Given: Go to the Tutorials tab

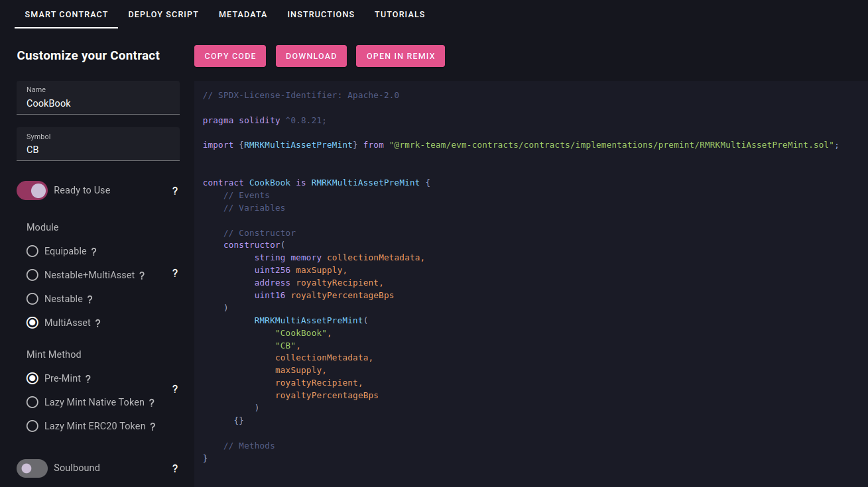Looking at the screenshot, I should pos(400,14).
